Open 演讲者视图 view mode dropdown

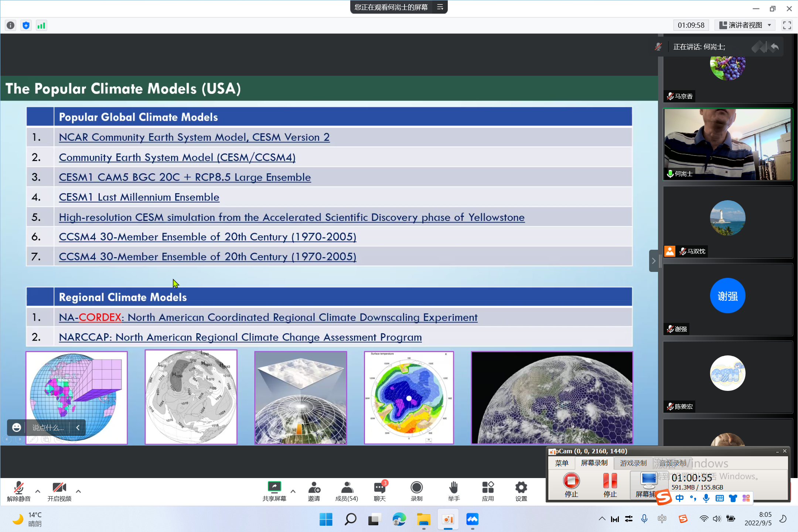(x=745, y=25)
